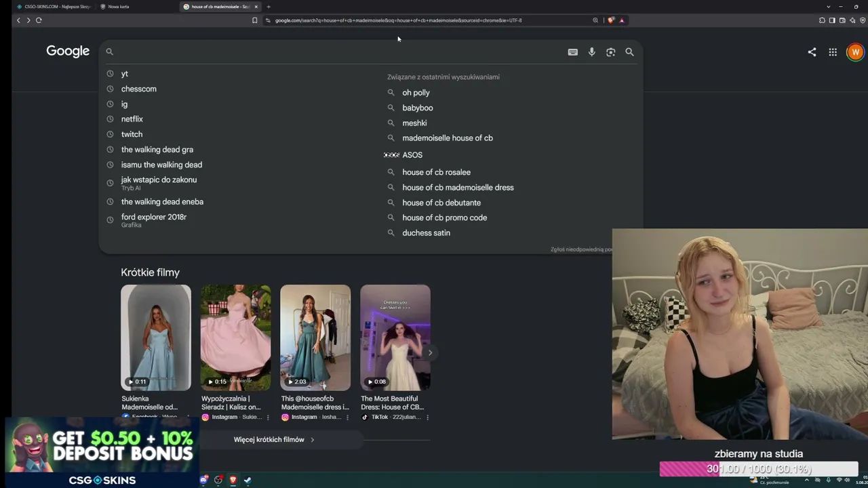Screen dimensions: 868x488
Task: Pick the twitch suggestion
Action: 132,134
